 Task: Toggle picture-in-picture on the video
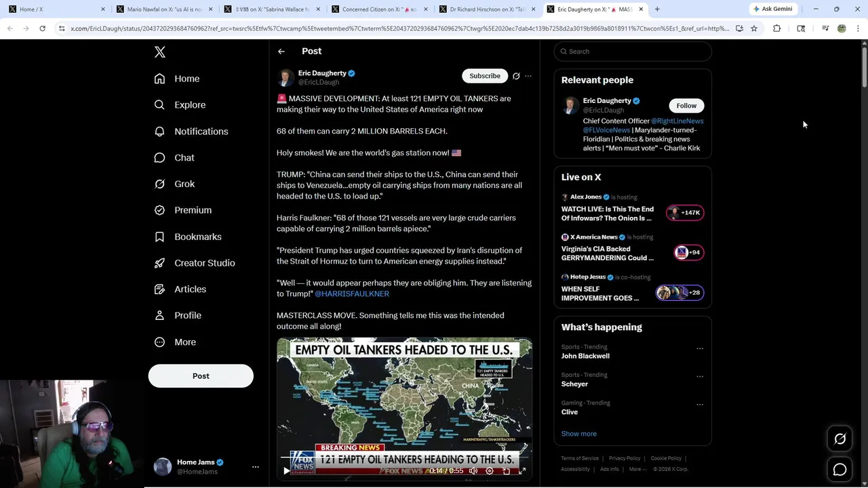pos(506,470)
